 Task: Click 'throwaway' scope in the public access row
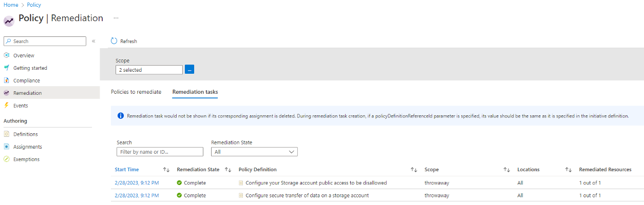click(437, 182)
